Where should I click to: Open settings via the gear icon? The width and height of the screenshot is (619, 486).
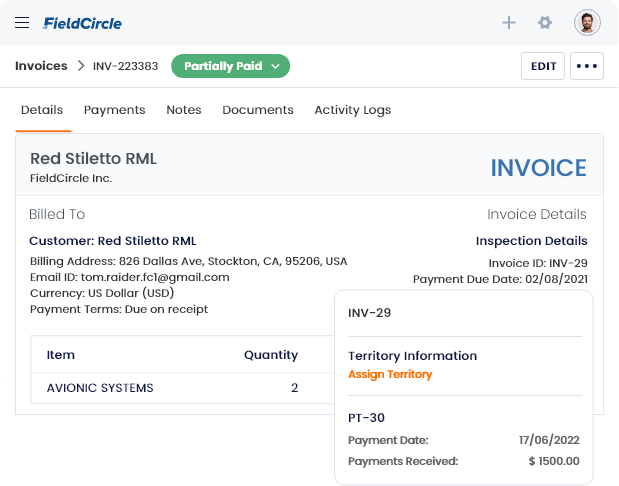click(x=545, y=23)
